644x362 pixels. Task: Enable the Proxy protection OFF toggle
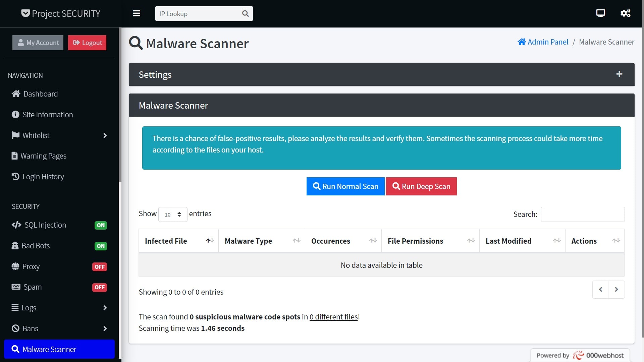click(x=100, y=266)
